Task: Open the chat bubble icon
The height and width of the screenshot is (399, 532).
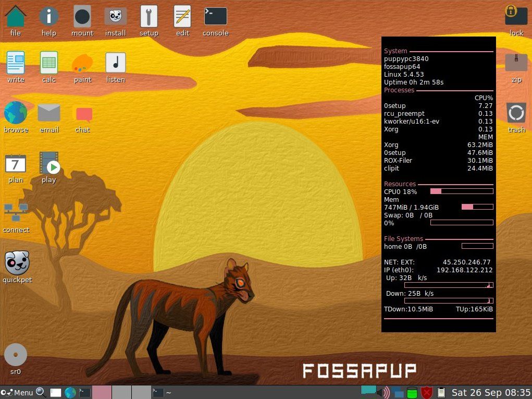Action: (x=84, y=115)
